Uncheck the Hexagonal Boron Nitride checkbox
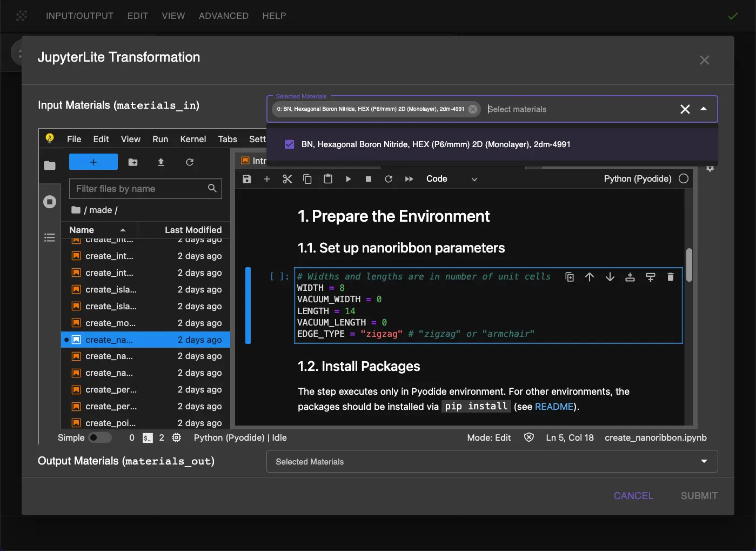Viewport: 756px width, 551px height. (290, 144)
